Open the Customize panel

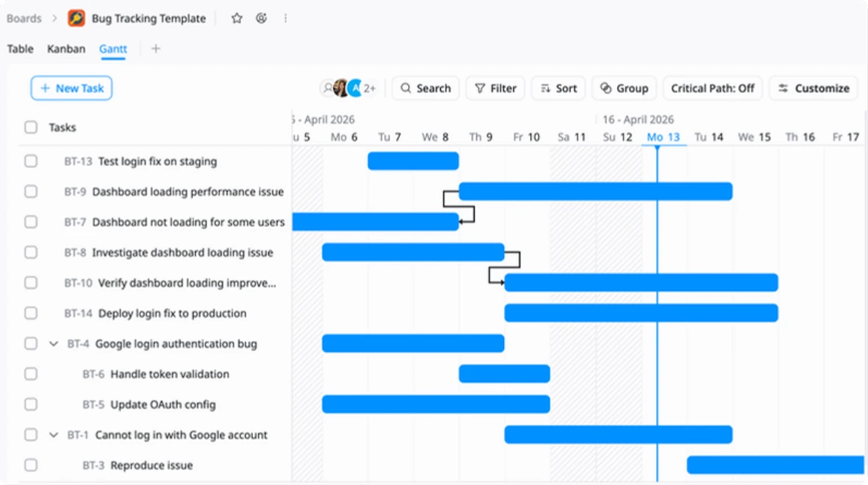tap(814, 88)
